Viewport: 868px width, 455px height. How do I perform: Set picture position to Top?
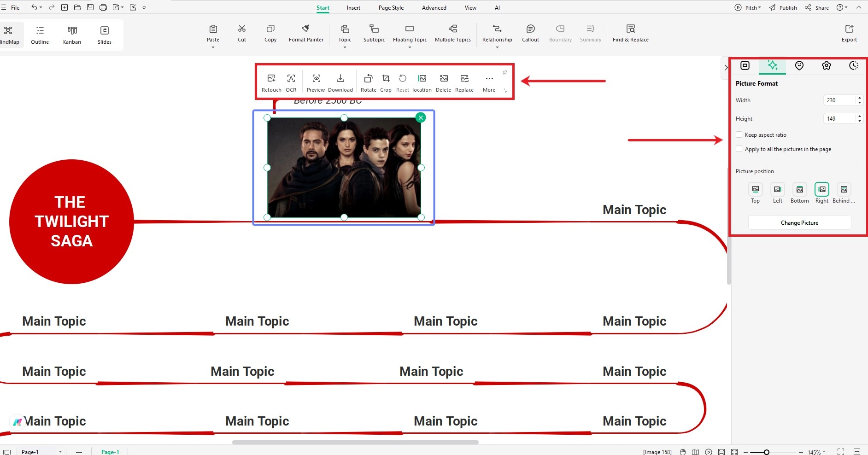[x=756, y=189]
